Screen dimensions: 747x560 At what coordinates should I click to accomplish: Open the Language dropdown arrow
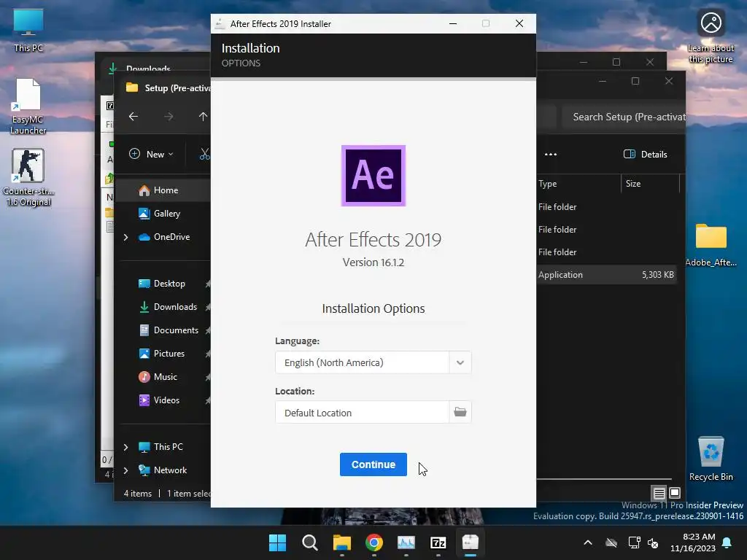click(460, 362)
